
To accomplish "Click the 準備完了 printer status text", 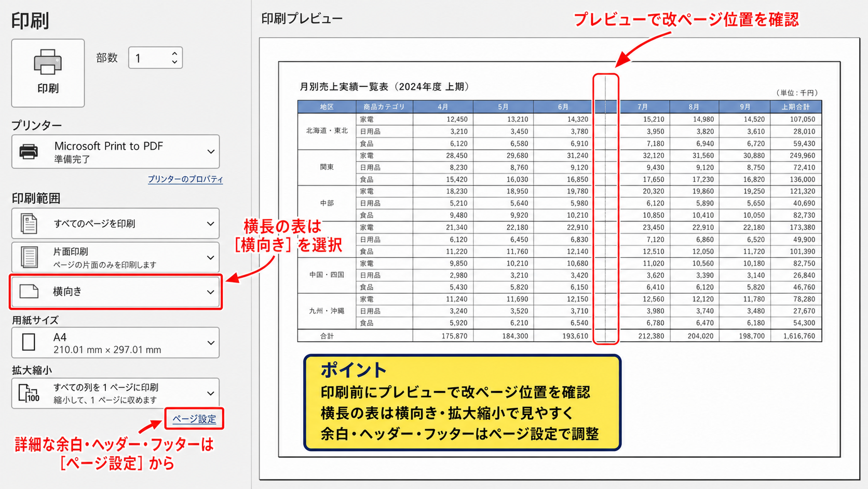I will (72, 160).
